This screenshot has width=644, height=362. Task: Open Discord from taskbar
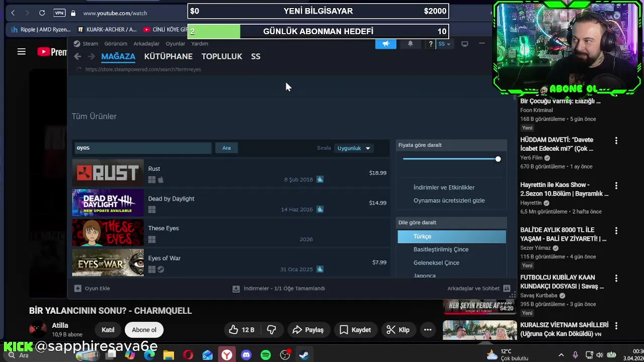pos(246,355)
